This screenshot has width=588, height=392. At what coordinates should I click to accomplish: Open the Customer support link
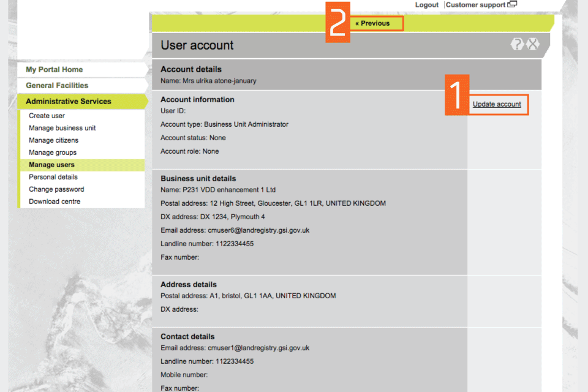(475, 5)
